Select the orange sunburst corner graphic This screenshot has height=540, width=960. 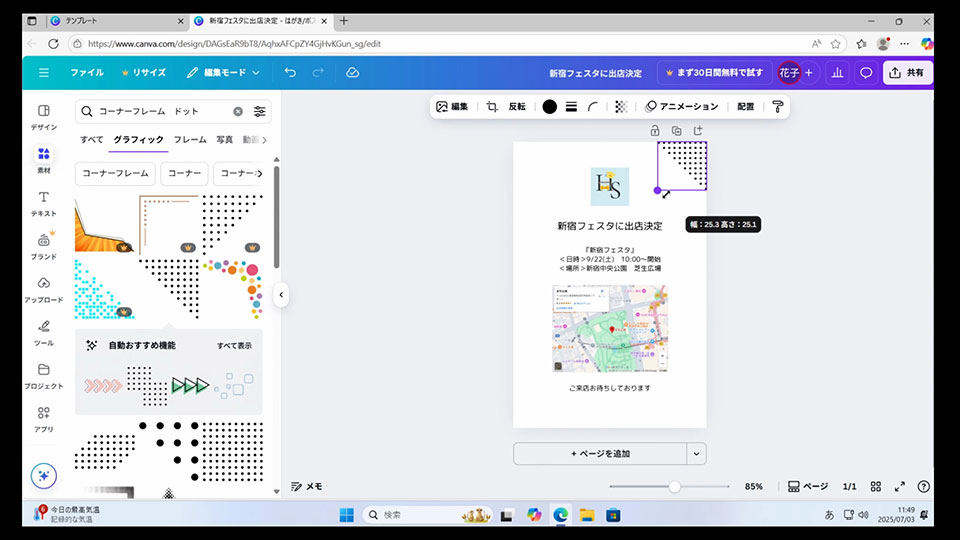coord(104,224)
